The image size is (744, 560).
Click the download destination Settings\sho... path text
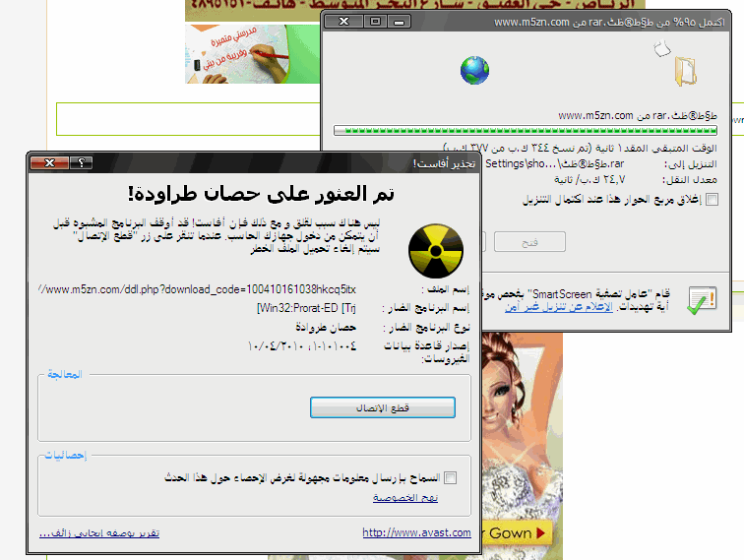(554, 163)
